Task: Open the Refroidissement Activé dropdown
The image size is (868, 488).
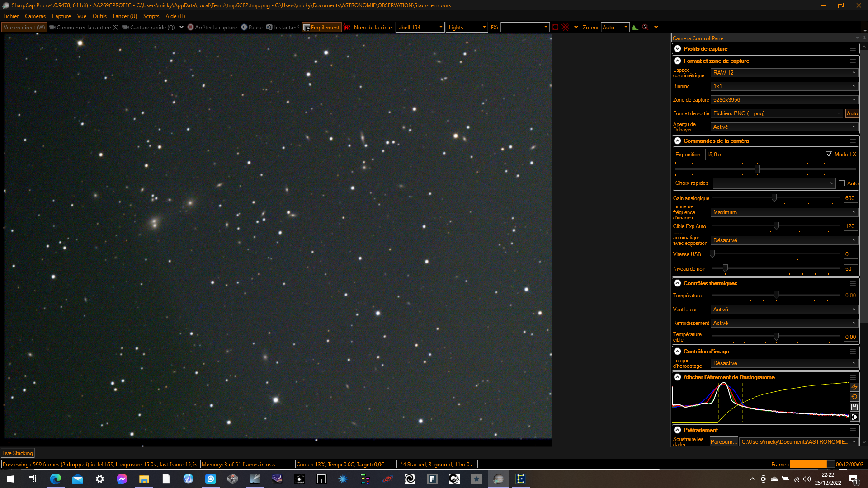Action: point(784,323)
